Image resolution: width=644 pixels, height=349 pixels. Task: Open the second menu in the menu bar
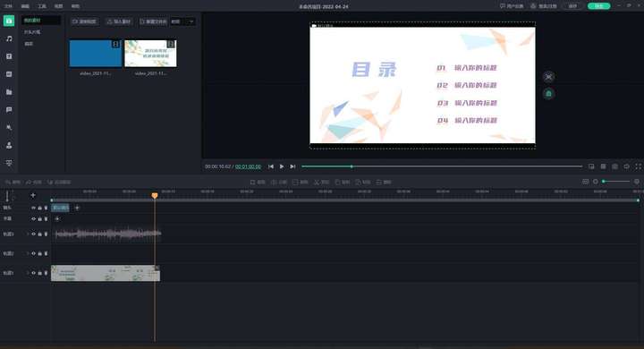[x=25, y=6]
